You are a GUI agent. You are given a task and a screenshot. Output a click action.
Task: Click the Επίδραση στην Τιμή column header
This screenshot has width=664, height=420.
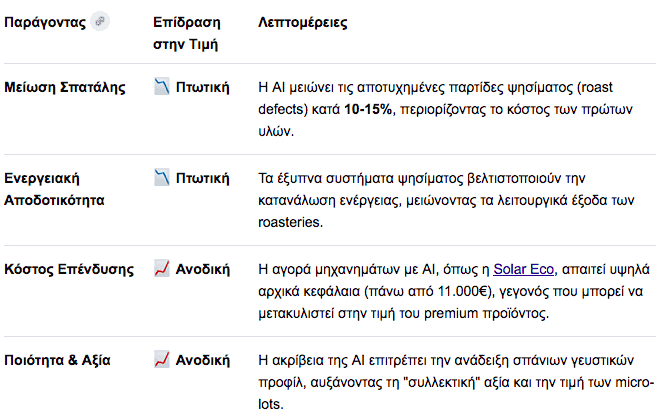pyautogui.click(x=186, y=33)
